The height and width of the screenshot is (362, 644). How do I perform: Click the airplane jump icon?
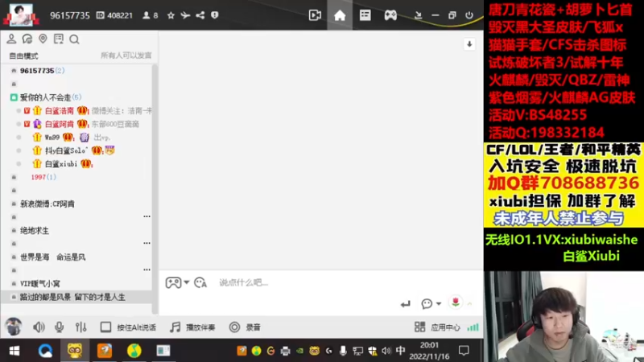(185, 15)
